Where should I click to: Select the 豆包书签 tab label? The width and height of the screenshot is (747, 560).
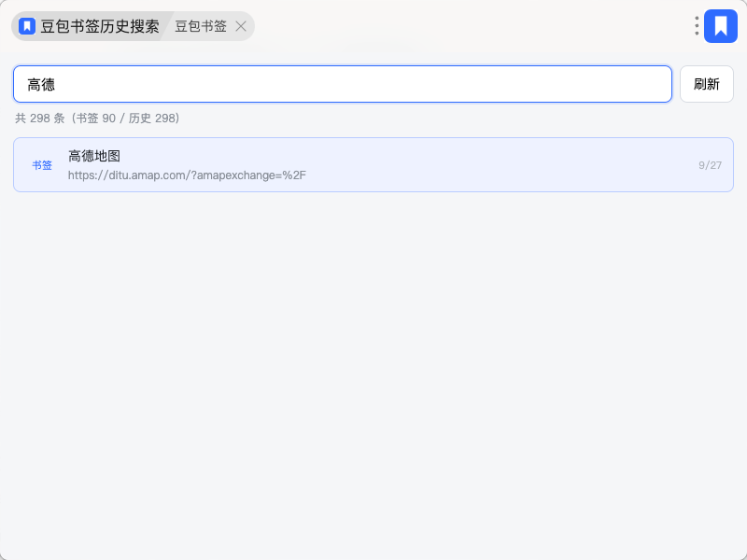click(x=201, y=26)
